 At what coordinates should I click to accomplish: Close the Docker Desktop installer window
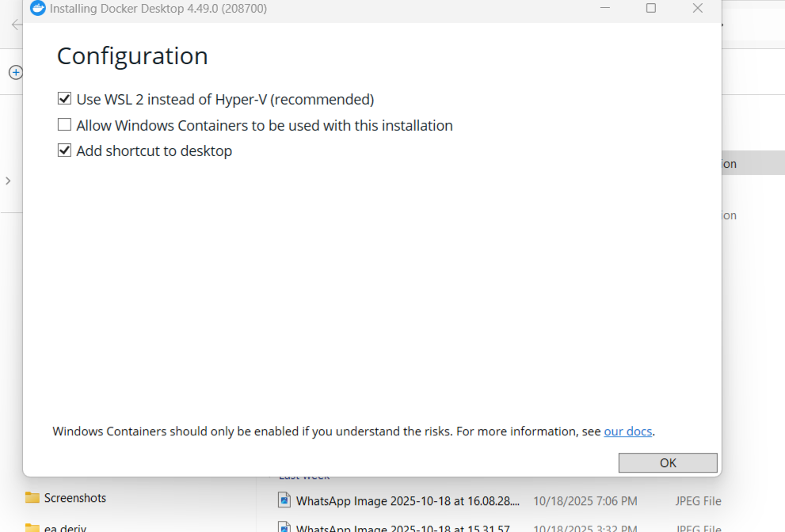tap(697, 9)
